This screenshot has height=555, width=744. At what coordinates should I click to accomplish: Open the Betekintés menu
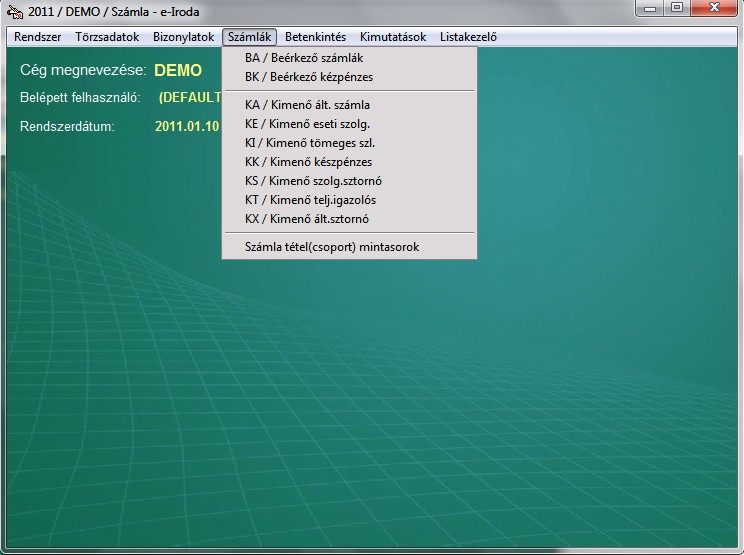[x=315, y=37]
